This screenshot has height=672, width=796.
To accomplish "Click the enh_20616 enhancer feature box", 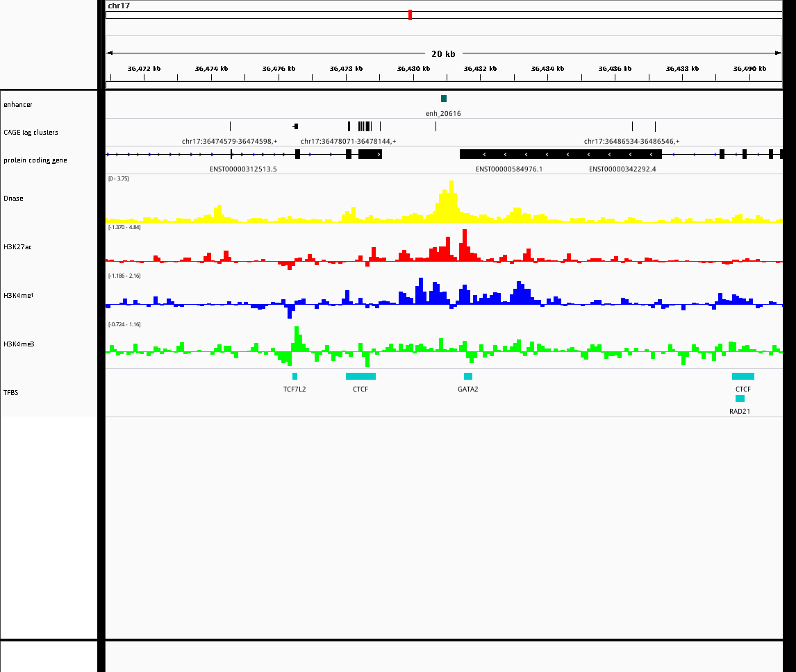I will (x=444, y=99).
